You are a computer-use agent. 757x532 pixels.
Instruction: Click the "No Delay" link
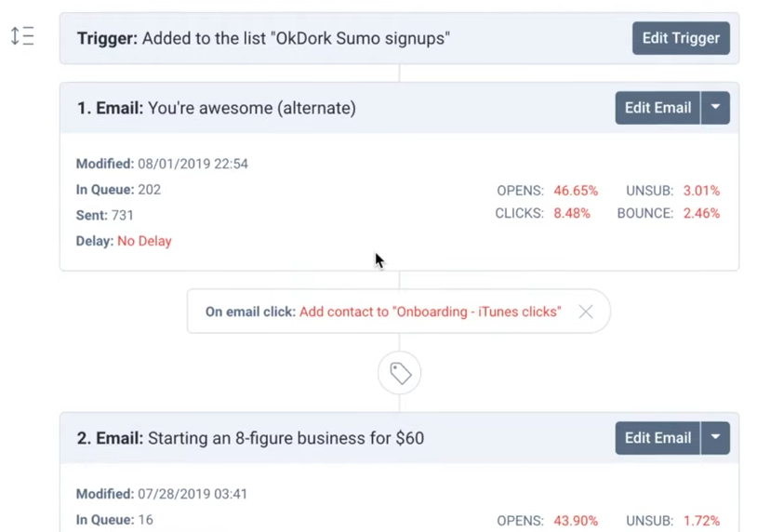click(x=144, y=241)
